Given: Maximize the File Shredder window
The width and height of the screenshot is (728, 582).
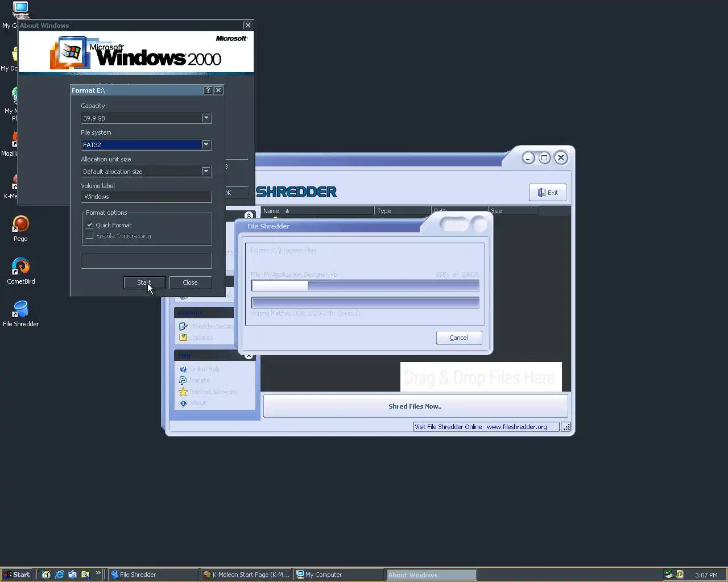Looking at the screenshot, I should [x=544, y=157].
